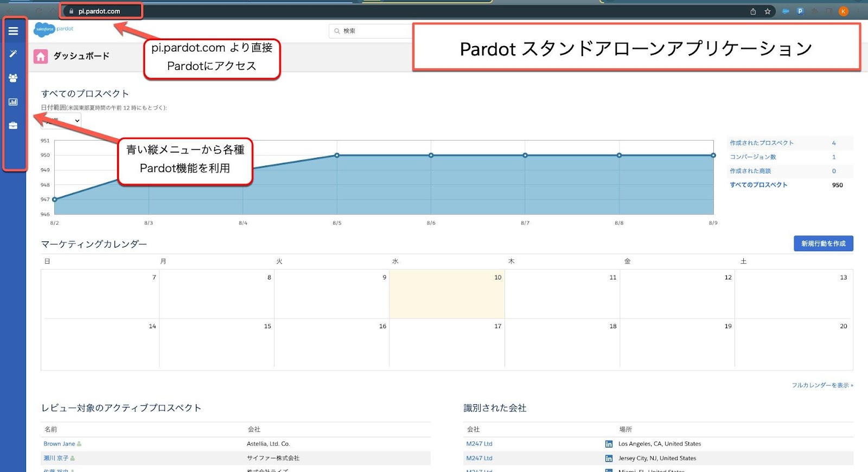Click the chart data point at 8/2

pyautogui.click(x=54, y=200)
